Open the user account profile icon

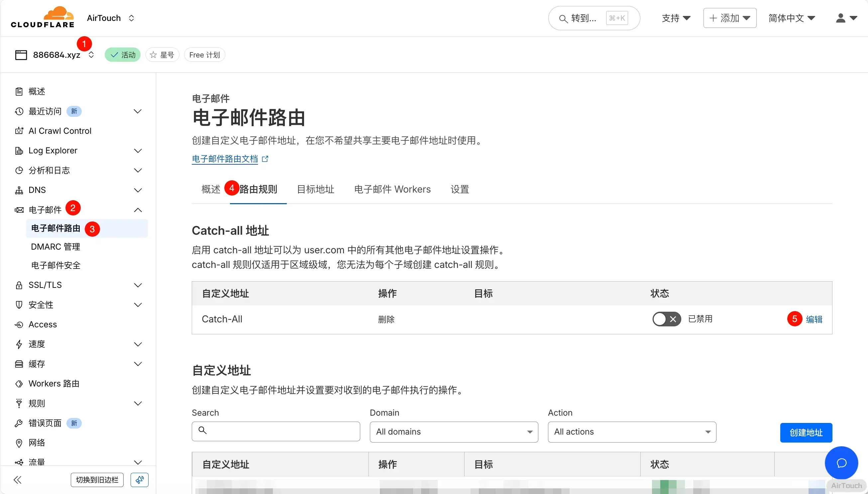[x=840, y=18]
